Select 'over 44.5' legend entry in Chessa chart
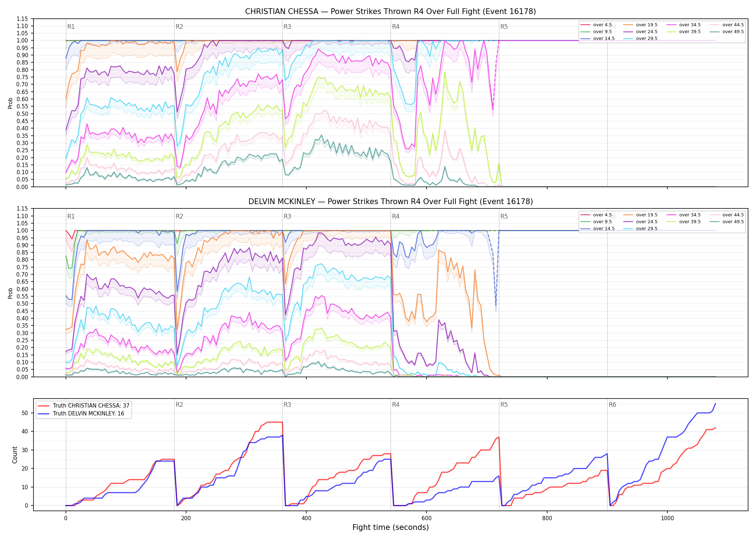The width and height of the screenshot is (756, 540). pos(727,25)
